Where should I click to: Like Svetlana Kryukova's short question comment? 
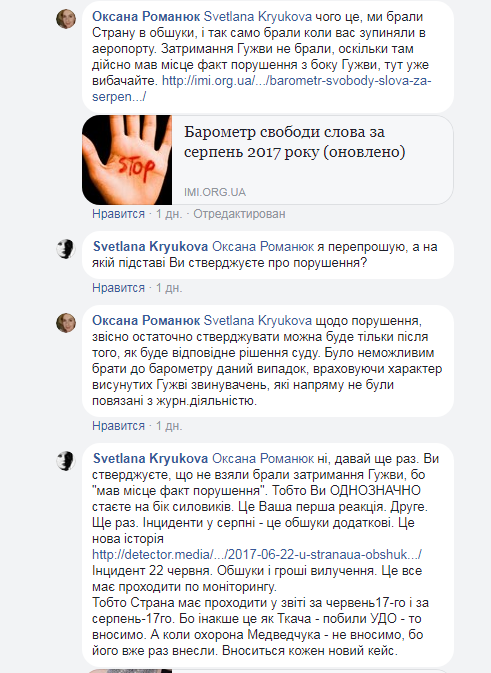click(x=118, y=288)
